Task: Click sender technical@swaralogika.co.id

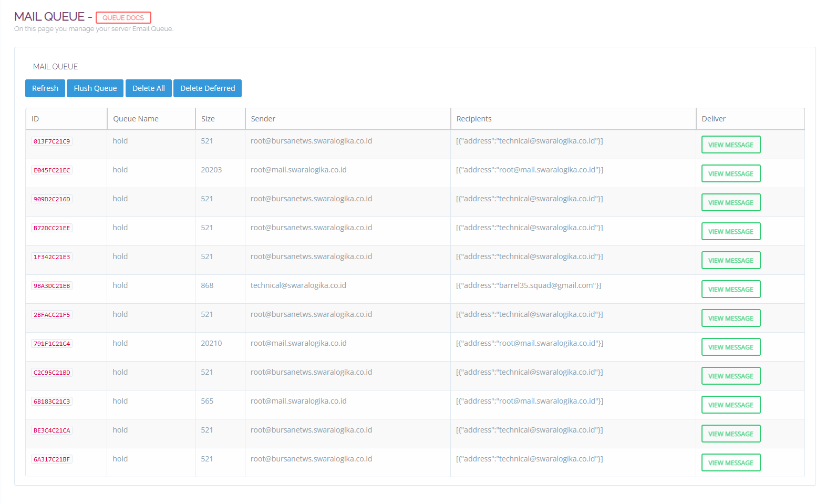Action: tap(298, 285)
